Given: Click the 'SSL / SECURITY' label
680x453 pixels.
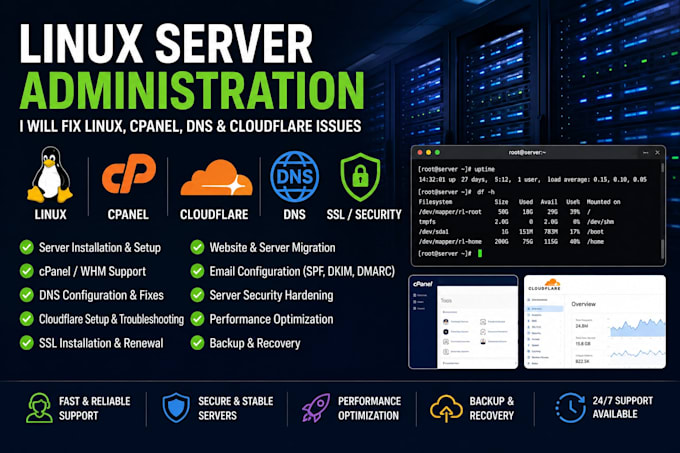Looking at the screenshot, I should coord(364,214).
